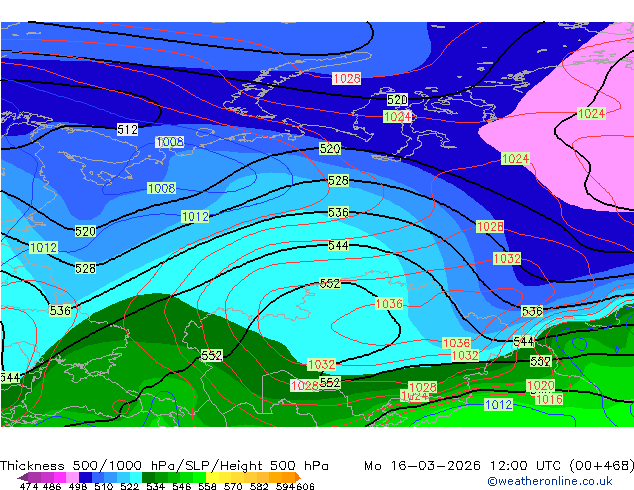Pick the cyan legend swatch
The width and height of the screenshot is (634, 490).
tap(136, 477)
